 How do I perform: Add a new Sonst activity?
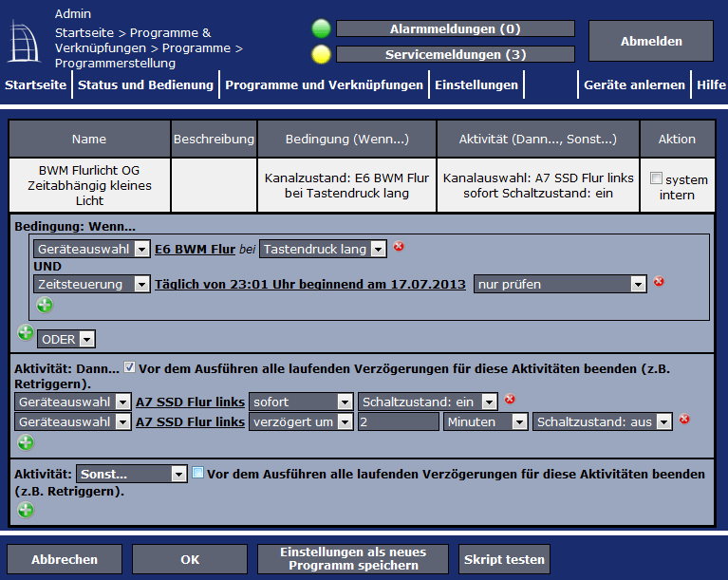26,510
